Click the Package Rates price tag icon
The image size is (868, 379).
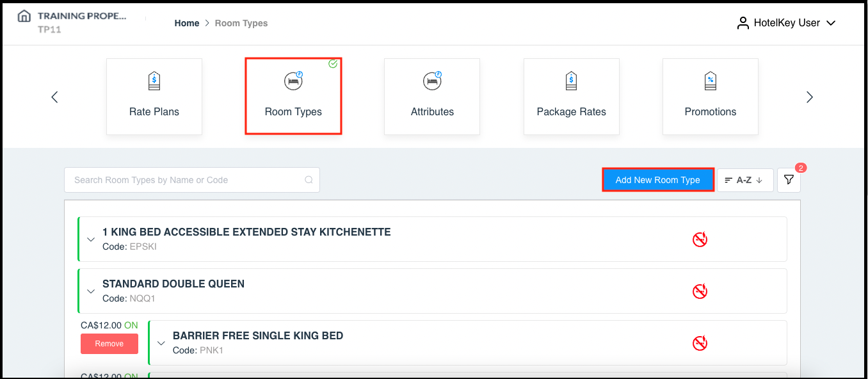point(571,80)
